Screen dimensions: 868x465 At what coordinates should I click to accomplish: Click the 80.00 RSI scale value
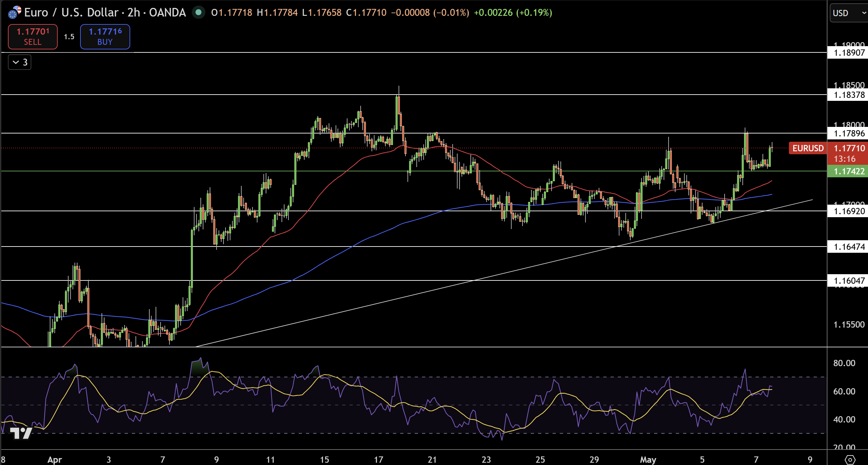point(844,363)
